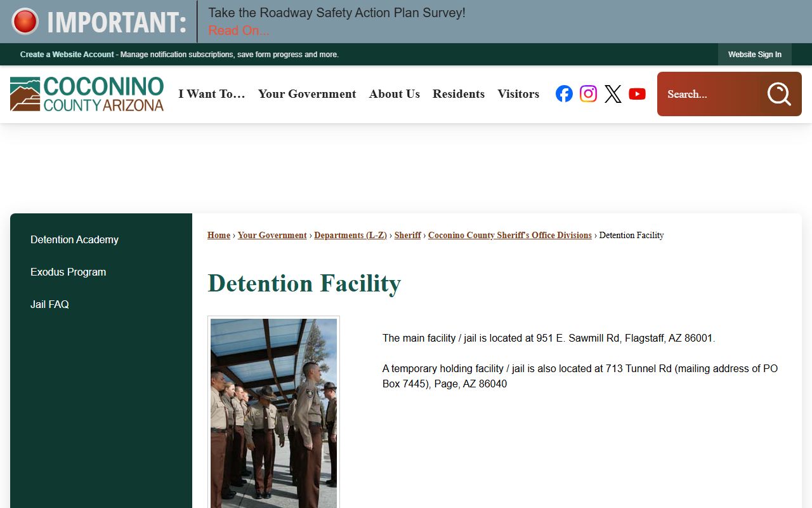Go to Departments (L-Z) breadcrumb link
This screenshot has height=508, width=812.
[x=350, y=235]
